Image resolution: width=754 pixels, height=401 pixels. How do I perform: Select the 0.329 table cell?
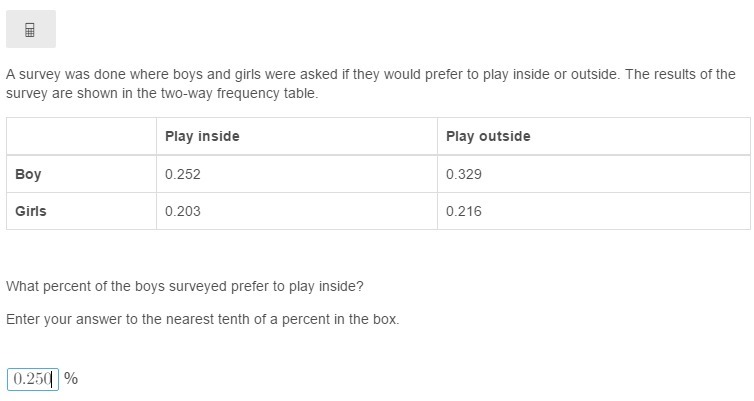click(x=464, y=174)
